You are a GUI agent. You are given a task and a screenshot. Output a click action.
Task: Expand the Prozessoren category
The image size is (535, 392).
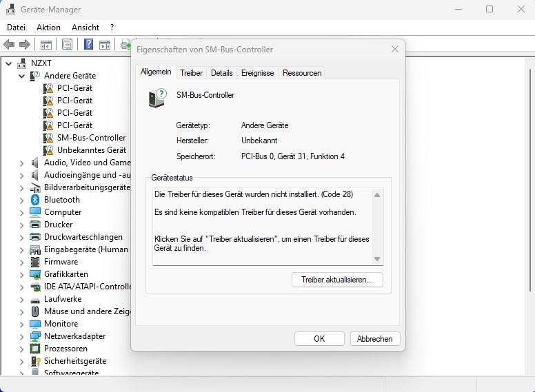(x=22, y=349)
